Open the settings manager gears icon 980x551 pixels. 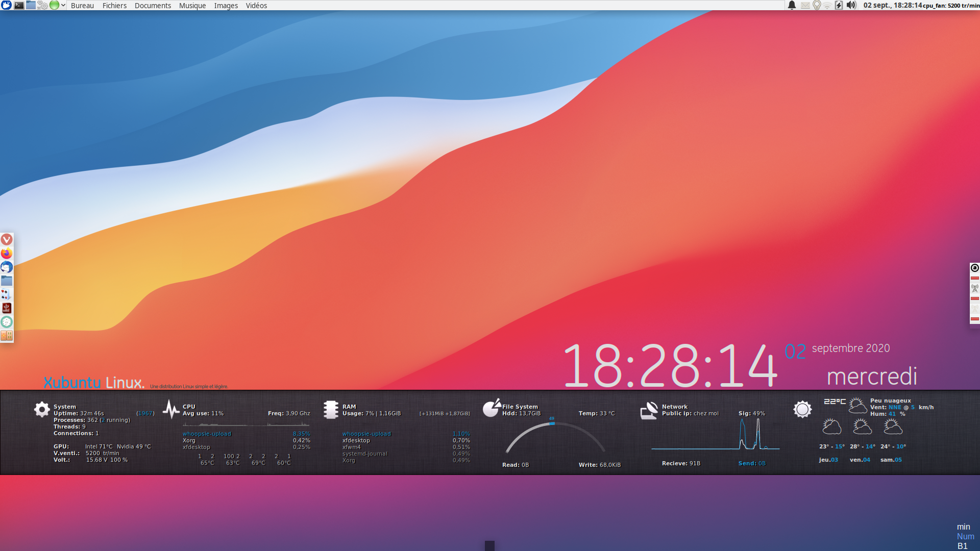[42, 5]
